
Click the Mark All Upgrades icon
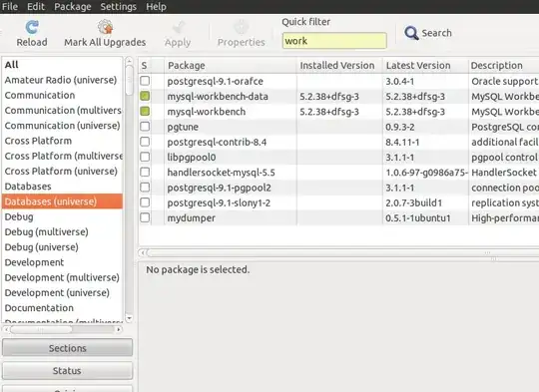tap(105, 27)
